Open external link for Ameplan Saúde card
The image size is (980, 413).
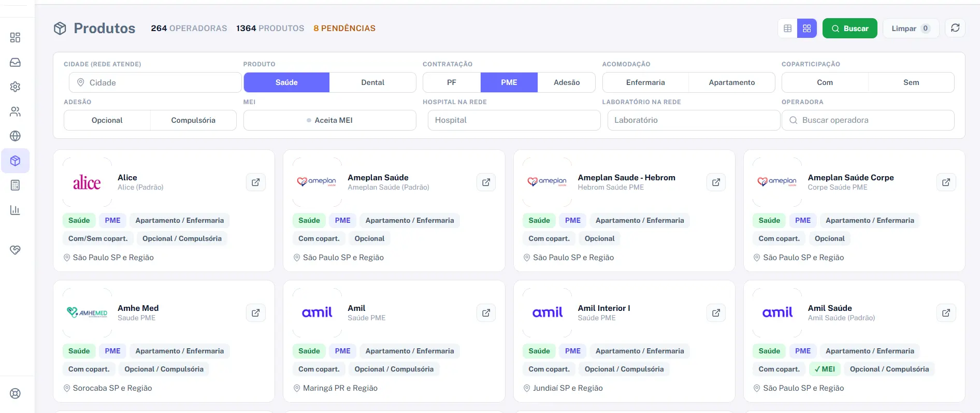click(486, 182)
